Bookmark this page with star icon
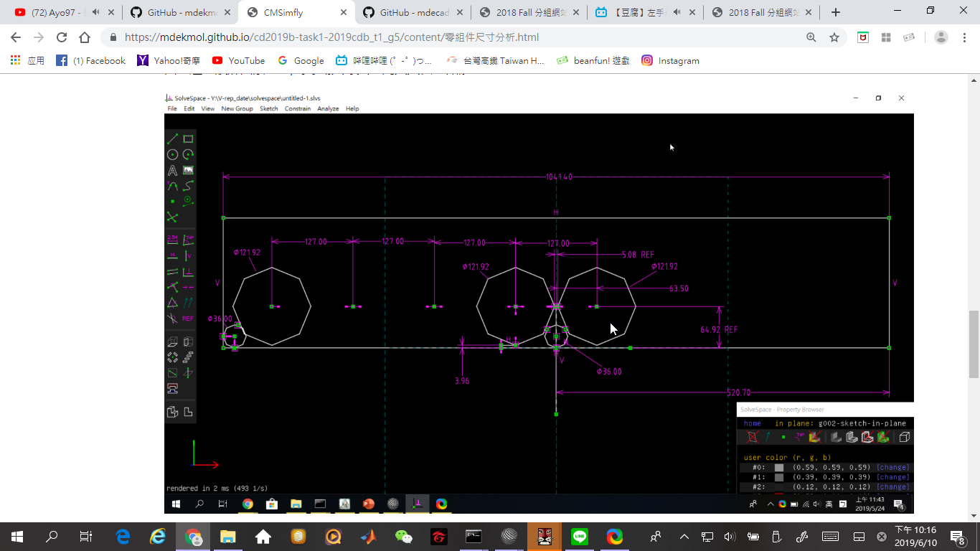 tap(834, 37)
